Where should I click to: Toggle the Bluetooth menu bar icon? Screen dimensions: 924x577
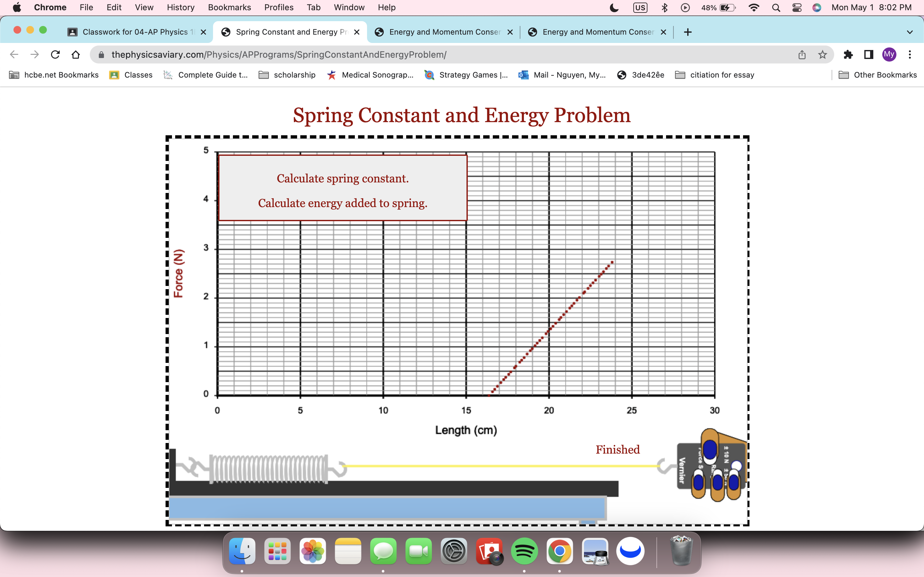pyautogui.click(x=664, y=8)
